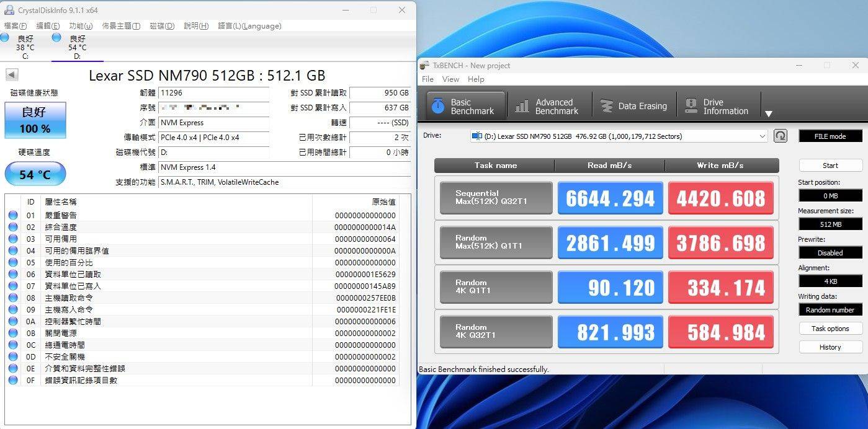
Task: Click the status orb for attribute 05
Action: [x=13, y=262]
